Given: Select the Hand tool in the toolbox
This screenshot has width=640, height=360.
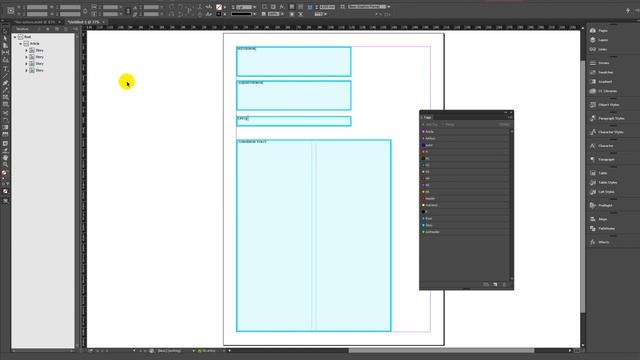Looking at the screenshot, I should tap(5, 158).
